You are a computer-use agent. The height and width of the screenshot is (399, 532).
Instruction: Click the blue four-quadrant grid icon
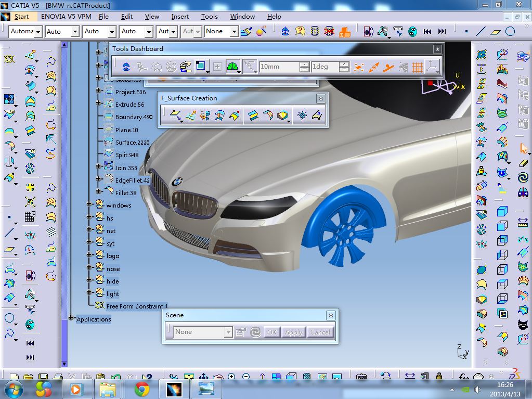point(9,99)
